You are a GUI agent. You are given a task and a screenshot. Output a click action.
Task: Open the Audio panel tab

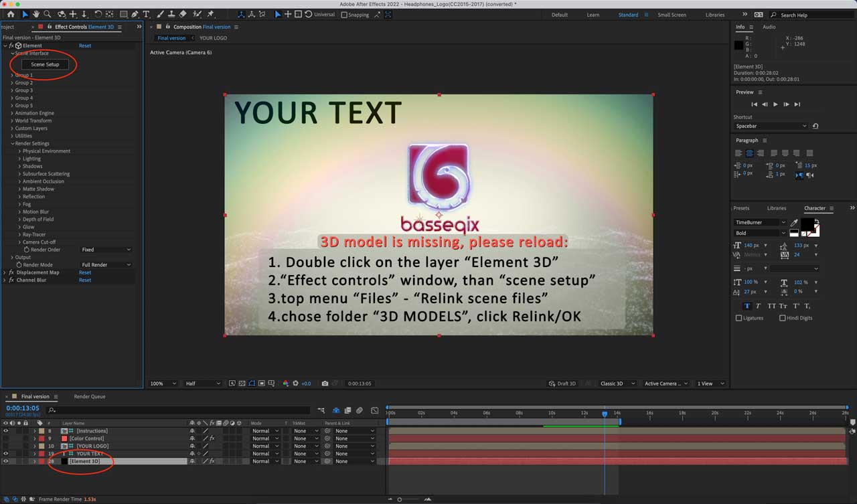pos(769,27)
